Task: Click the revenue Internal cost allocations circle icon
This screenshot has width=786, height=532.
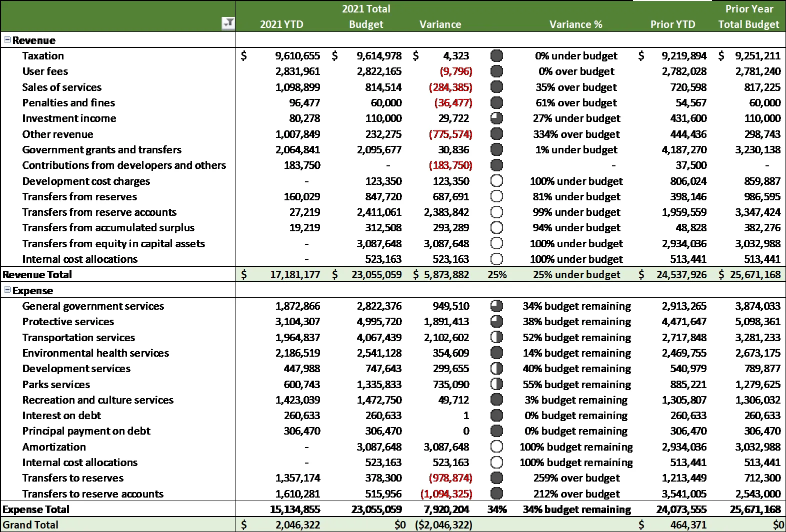Action: pyautogui.click(x=496, y=259)
